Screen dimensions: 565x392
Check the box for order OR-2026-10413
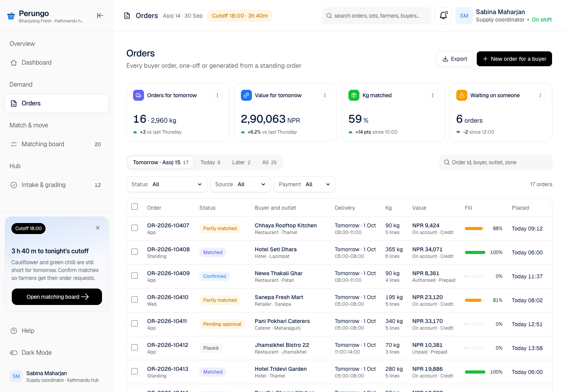pos(135,371)
